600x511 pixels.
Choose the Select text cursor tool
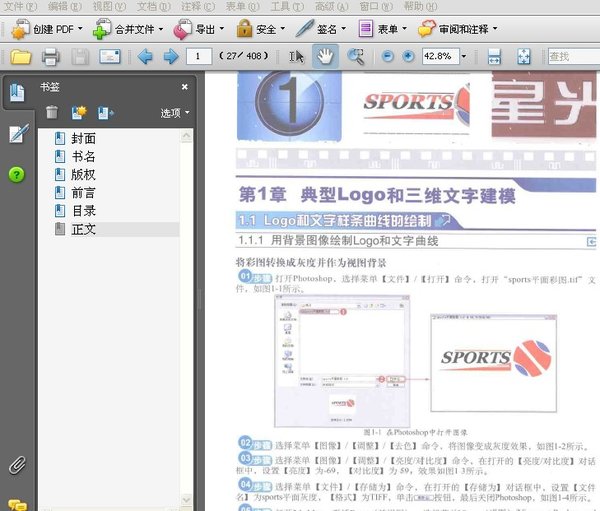pyautogui.click(x=296, y=57)
